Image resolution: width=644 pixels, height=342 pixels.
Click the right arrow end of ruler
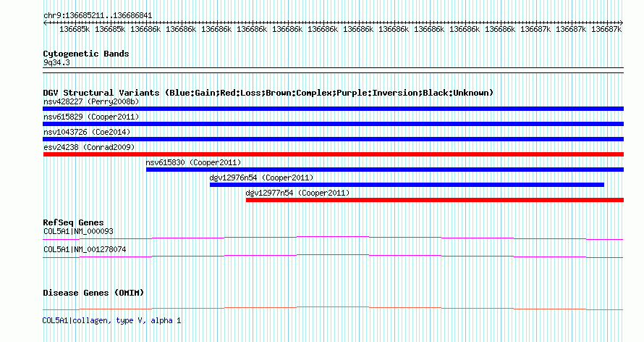click(x=622, y=23)
